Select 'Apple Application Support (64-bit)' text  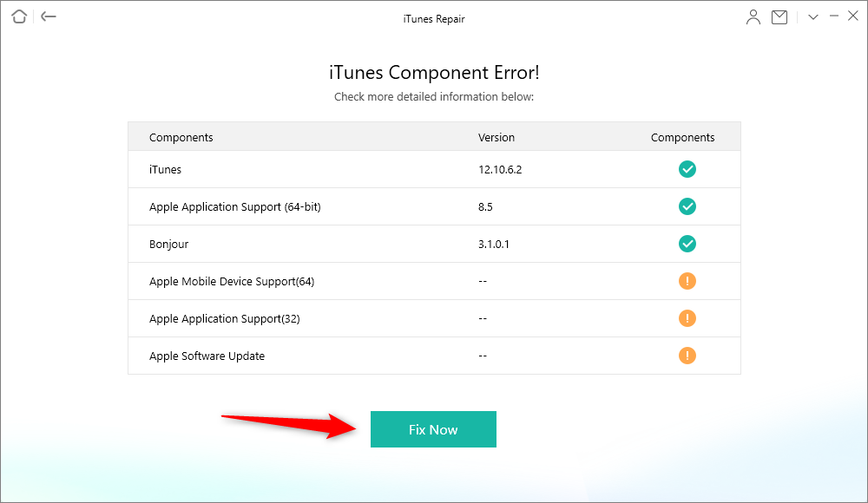(234, 207)
